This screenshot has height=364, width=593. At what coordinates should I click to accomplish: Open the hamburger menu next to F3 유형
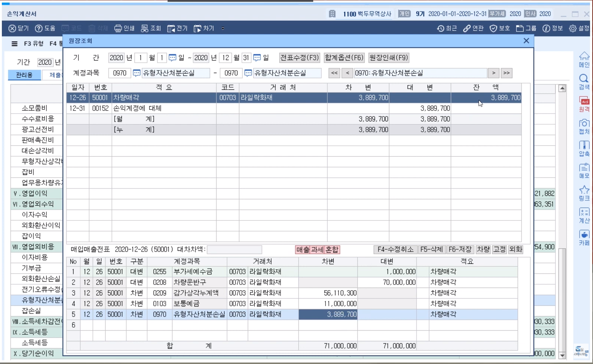click(14, 44)
